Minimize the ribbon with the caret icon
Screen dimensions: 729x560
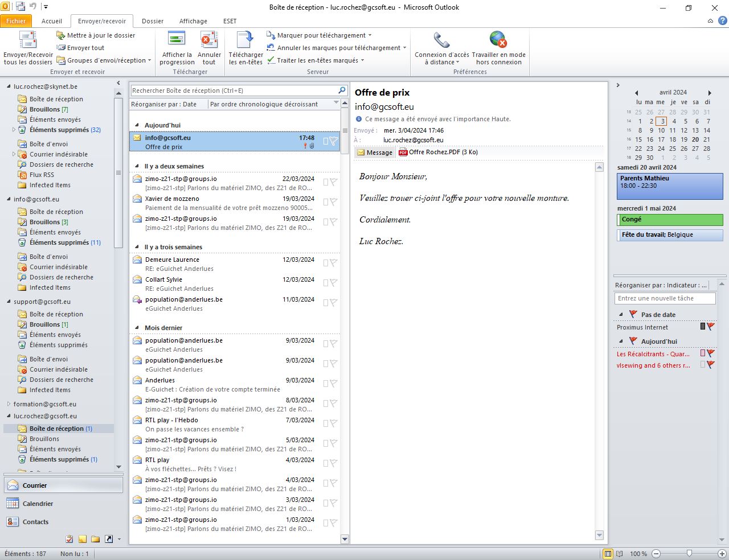[x=711, y=21]
